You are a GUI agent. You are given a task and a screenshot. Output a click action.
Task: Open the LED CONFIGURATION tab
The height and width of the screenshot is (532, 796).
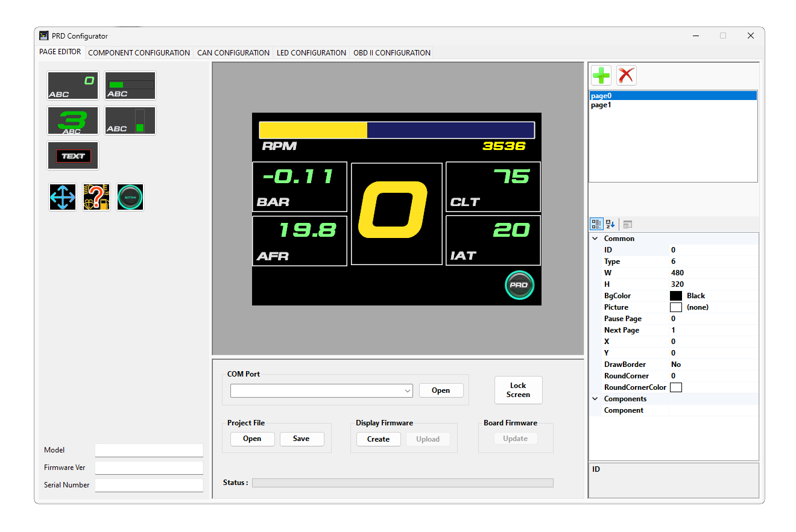click(x=311, y=52)
